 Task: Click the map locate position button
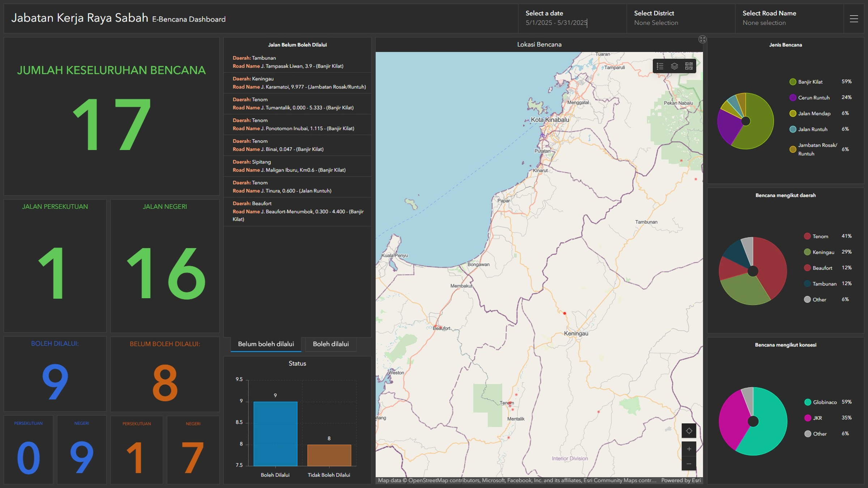coord(689,431)
